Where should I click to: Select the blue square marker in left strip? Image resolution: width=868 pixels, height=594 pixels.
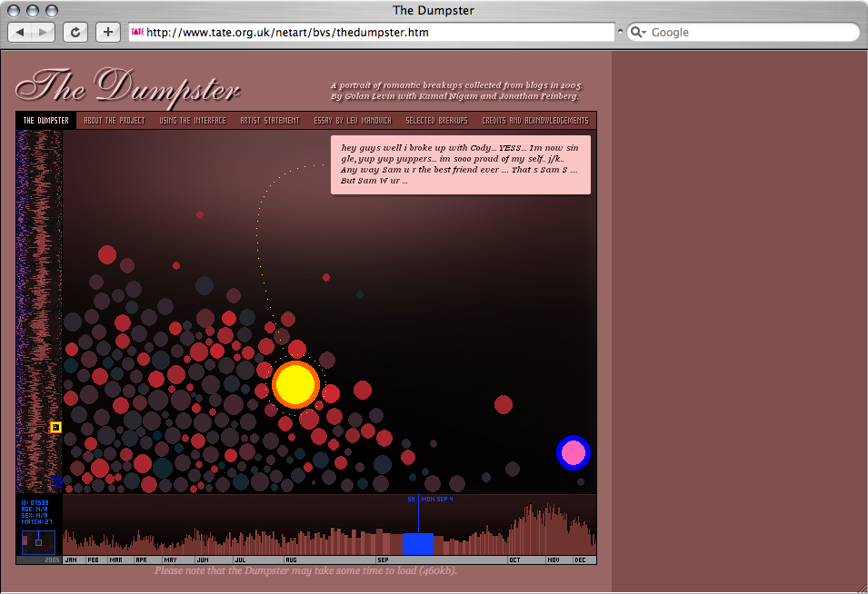[55, 482]
